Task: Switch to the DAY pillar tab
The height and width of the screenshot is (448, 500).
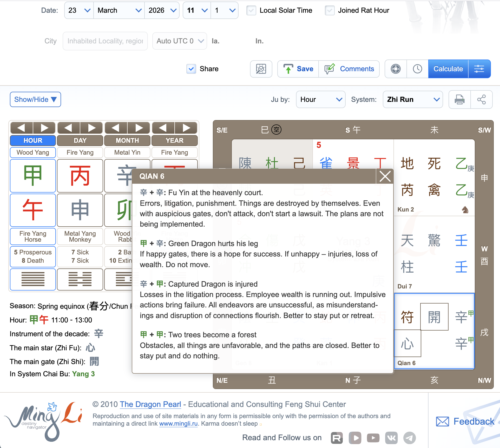Action: point(80,140)
